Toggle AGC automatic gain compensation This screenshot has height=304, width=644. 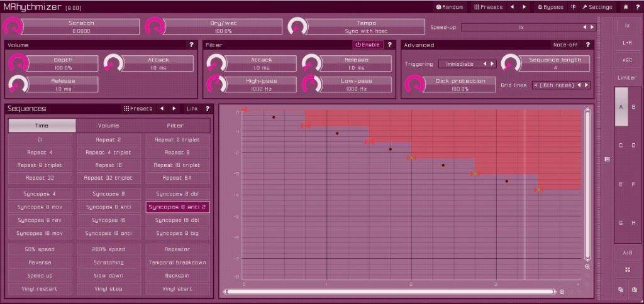(627, 60)
